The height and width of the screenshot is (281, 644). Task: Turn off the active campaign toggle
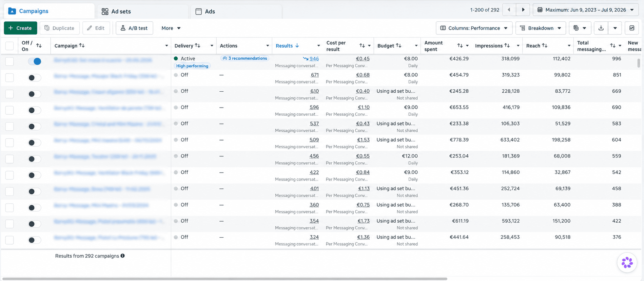click(x=35, y=61)
